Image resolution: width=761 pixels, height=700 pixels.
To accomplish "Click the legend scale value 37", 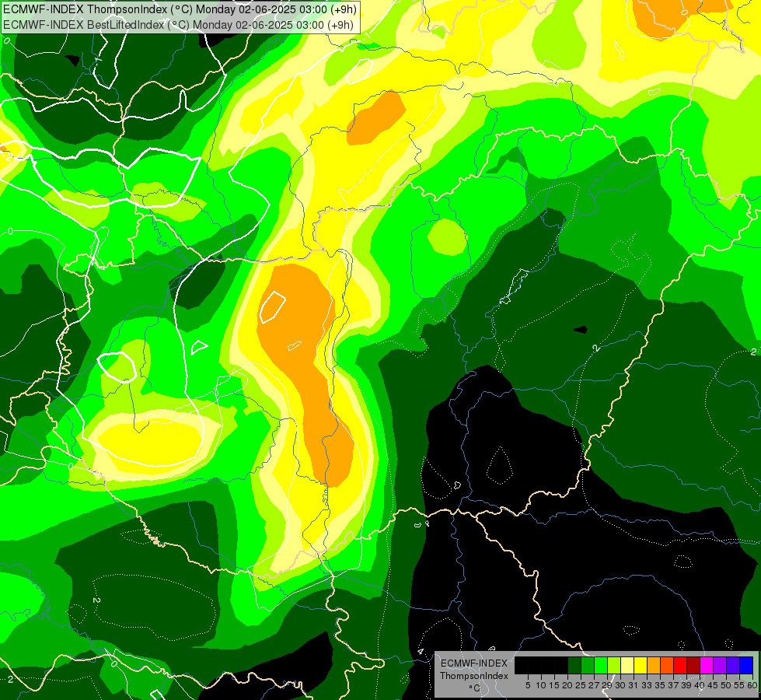I will (x=673, y=685).
